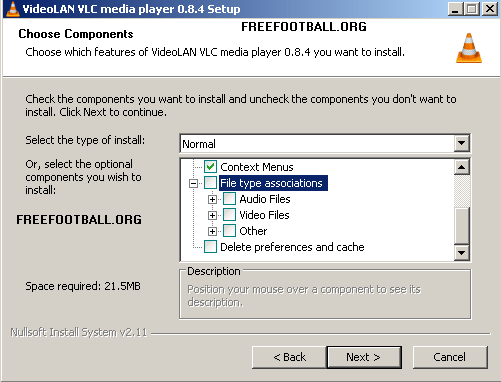Tick the Other file types checkbox
This screenshot has width=501, height=382.
tap(229, 231)
